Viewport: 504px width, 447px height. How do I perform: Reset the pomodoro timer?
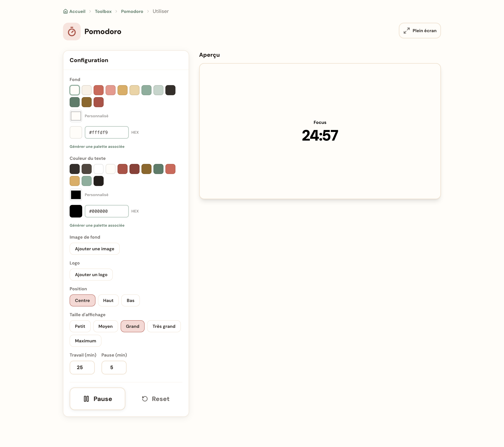(x=156, y=399)
